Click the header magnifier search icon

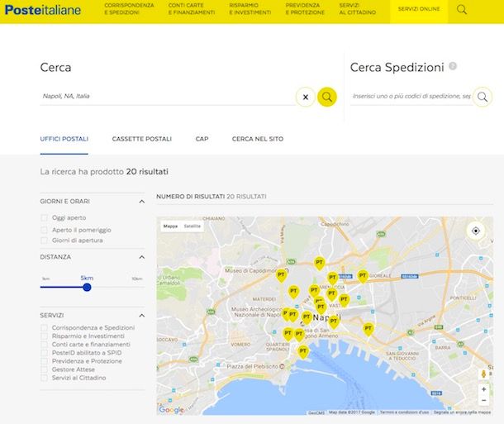(x=462, y=11)
